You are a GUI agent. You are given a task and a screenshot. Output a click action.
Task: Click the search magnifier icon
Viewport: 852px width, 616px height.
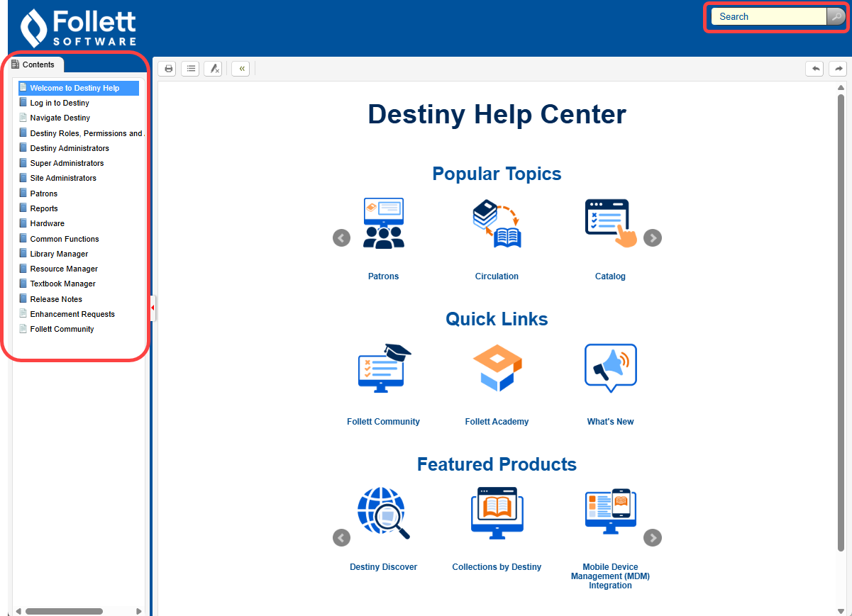(x=836, y=16)
